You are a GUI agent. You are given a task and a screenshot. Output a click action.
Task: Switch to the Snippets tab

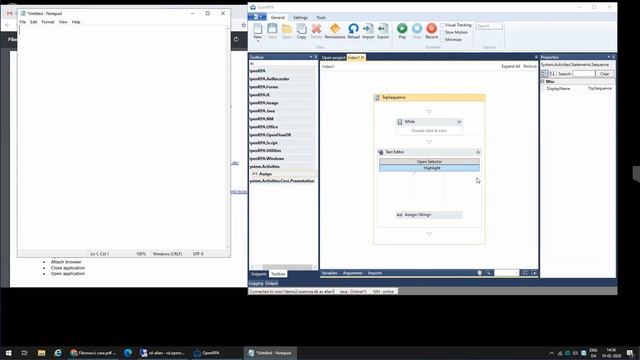click(x=258, y=274)
